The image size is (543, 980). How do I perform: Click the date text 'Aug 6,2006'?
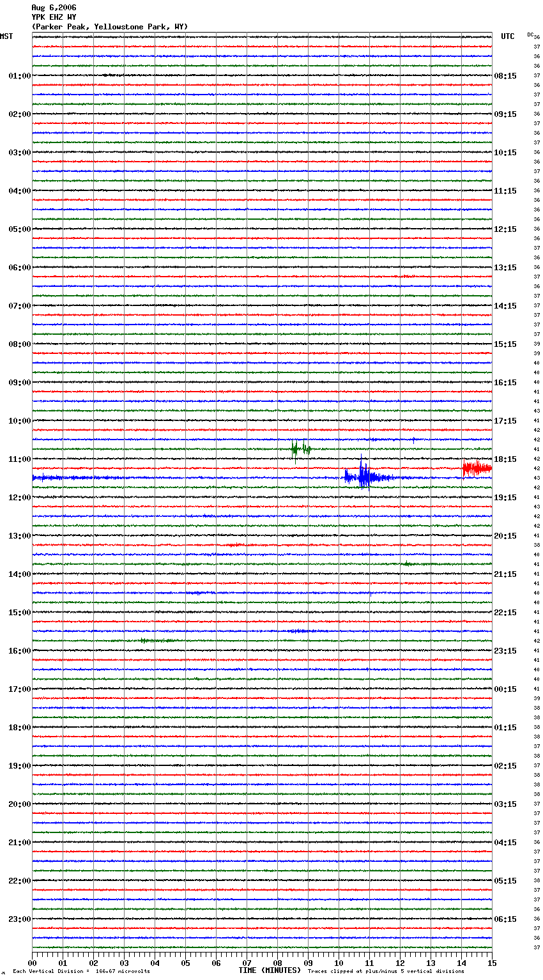click(x=54, y=8)
